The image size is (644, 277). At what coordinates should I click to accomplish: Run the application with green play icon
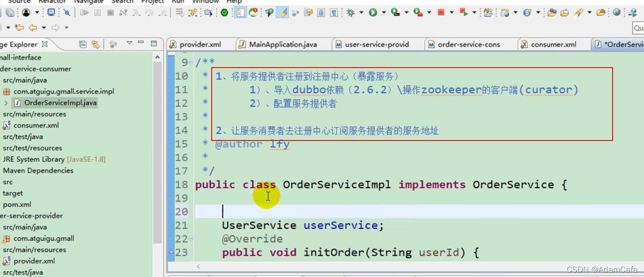373,13
